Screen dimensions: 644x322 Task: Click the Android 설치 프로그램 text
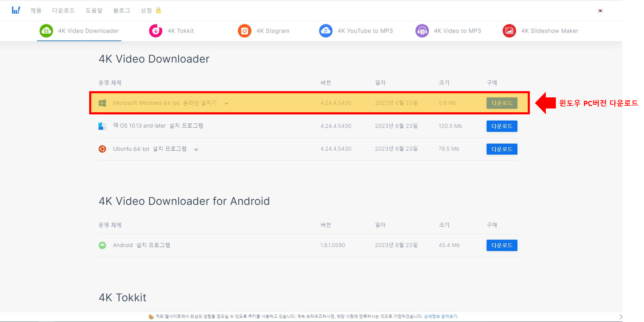coord(142,245)
